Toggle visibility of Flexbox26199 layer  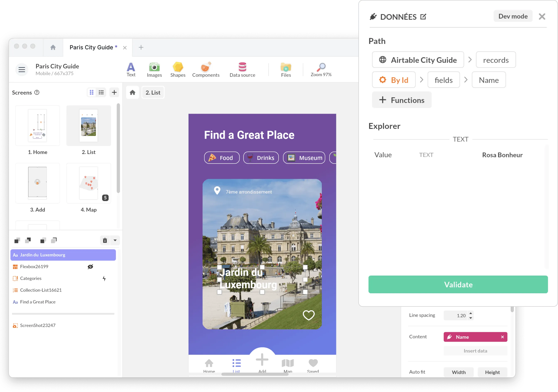click(x=90, y=267)
